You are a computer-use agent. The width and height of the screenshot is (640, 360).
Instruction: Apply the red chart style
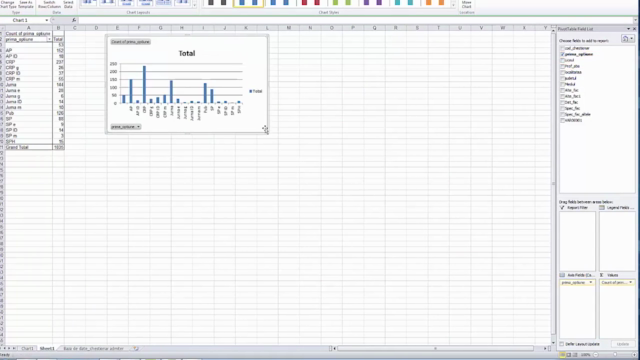tap(311, 3)
